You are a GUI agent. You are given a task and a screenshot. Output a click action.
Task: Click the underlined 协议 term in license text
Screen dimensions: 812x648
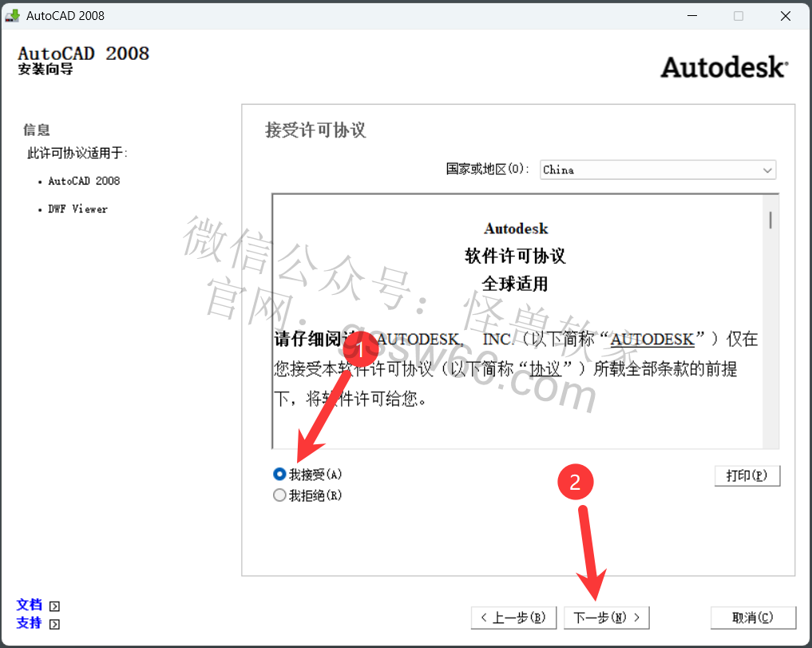click(546, 368)
